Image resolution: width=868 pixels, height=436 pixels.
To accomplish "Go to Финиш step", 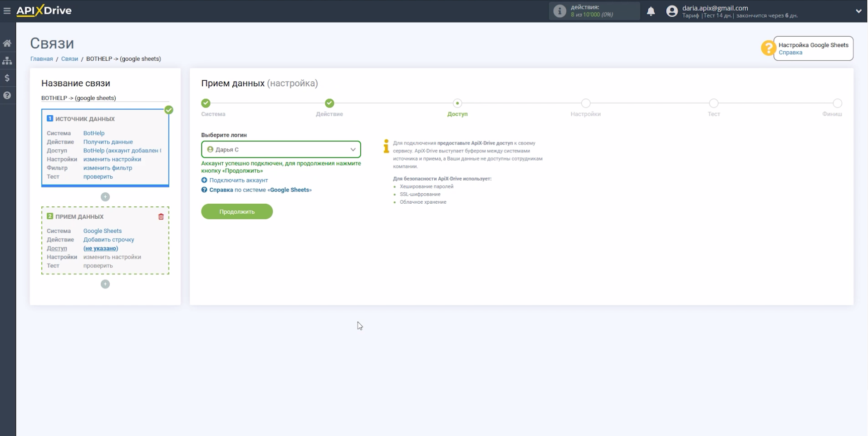I will click(x=838, y=103).
